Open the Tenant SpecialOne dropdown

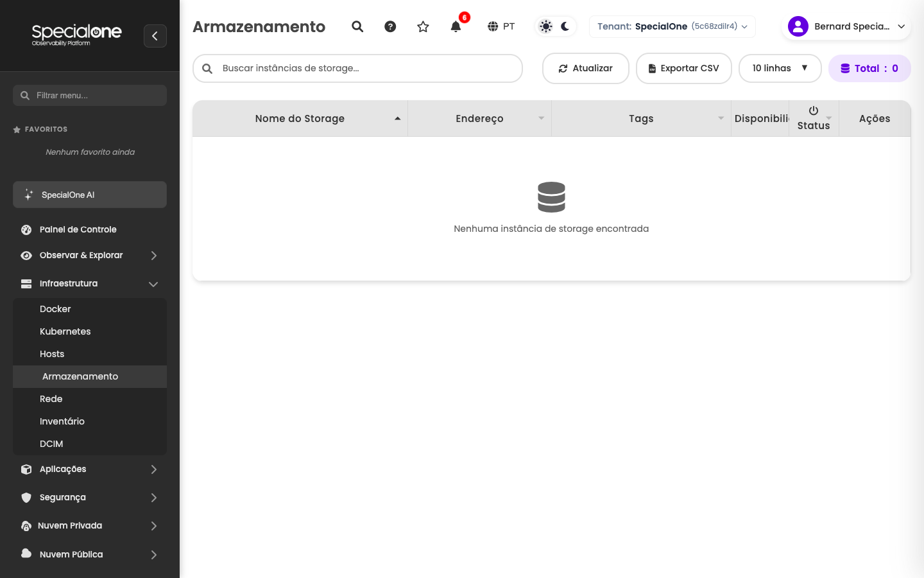click(672, 26)
